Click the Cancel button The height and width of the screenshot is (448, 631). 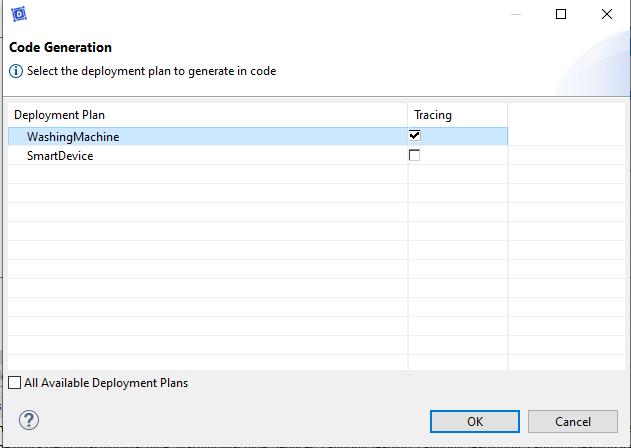573,421
